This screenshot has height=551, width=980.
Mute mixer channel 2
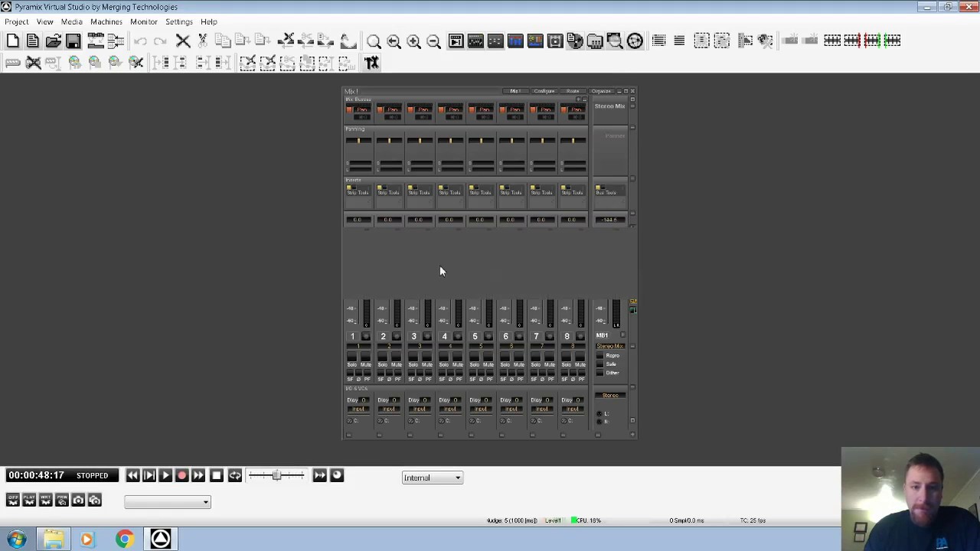pos(397,357)
